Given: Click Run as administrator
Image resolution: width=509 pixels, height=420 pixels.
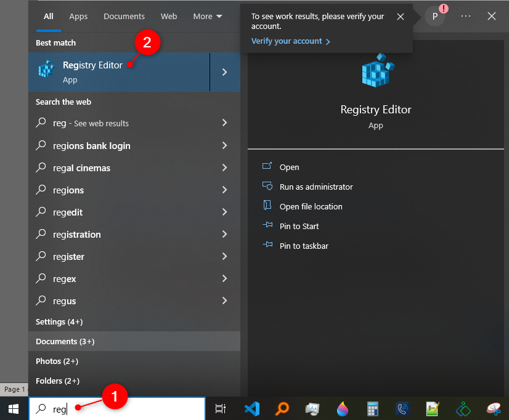Looking at the screenshot, I should tap(316, 187).
